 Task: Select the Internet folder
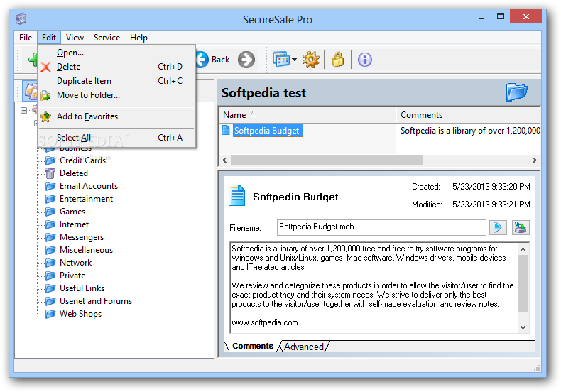(74, 224)
